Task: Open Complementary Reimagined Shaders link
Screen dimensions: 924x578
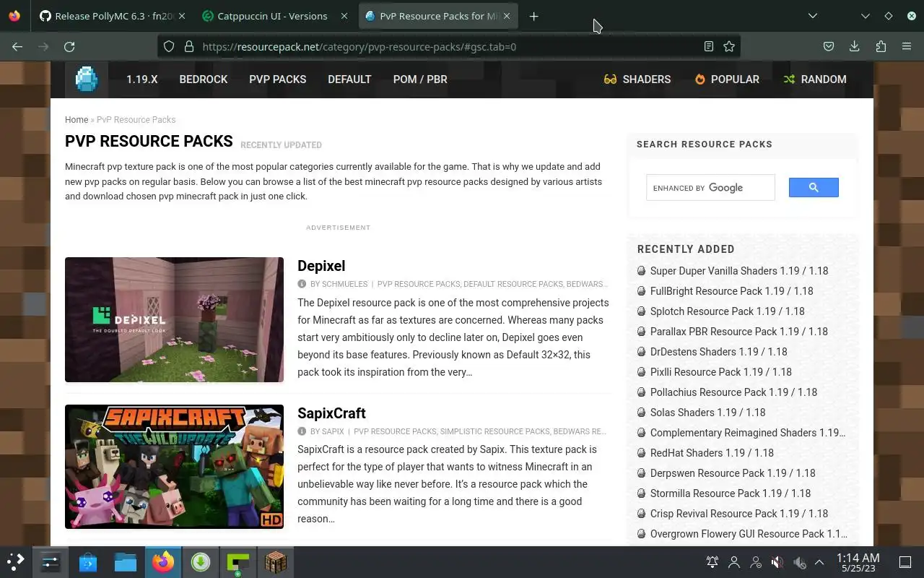Action: [x=747, y=433]
